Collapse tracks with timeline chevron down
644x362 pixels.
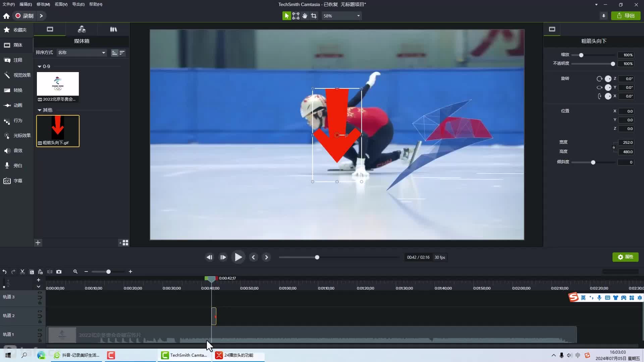(x=39, y=287)
